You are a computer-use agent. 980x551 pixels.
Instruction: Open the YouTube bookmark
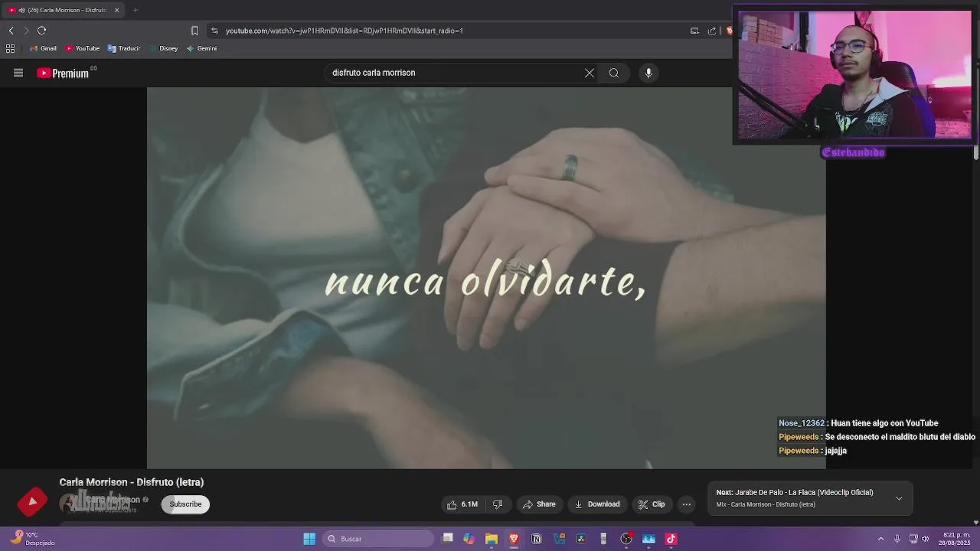tap(82, 48)
